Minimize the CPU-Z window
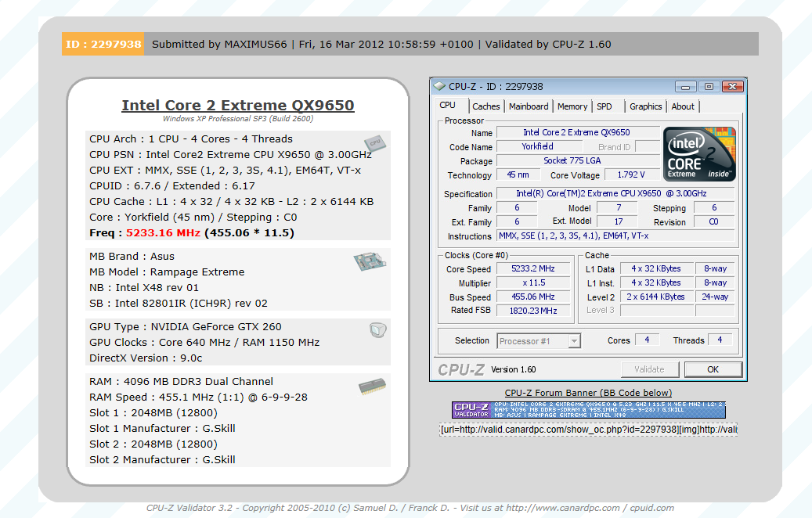Image resolution: width=812 pixels, height=518 pixels. (x=685, y=87)
